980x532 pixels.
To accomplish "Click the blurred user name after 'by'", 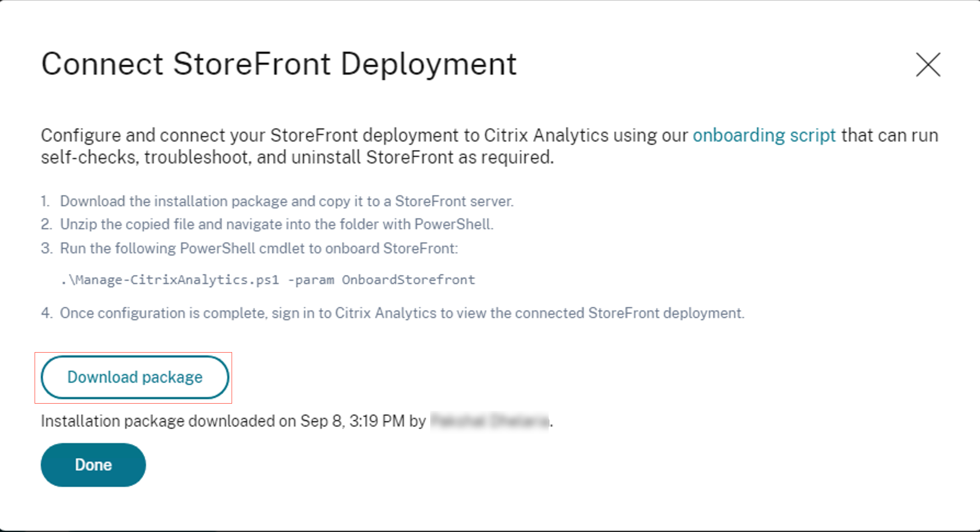I will pyautogui.click(x=489, y=421).
